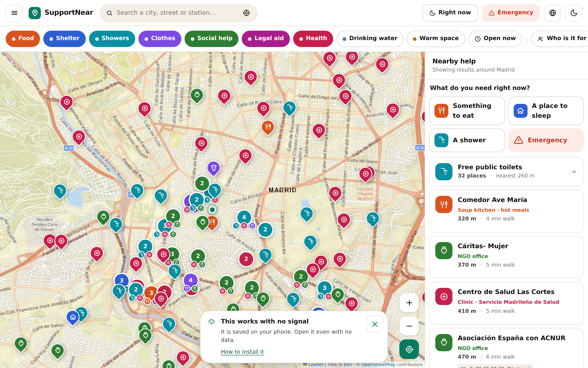Image resolution: width=588 pixels, height=368 pixels.
Task: Open the language globe selector
Action: (552, 13)
